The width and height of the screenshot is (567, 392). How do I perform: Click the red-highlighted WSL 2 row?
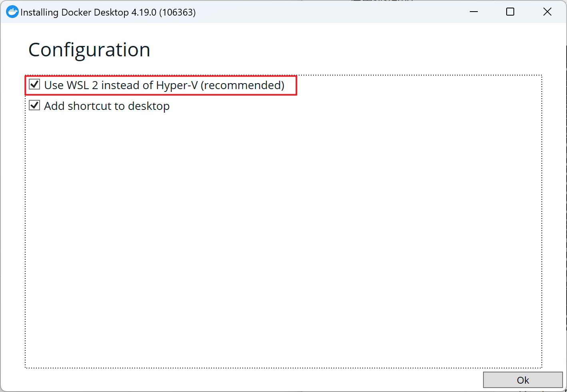pos(161,85)
